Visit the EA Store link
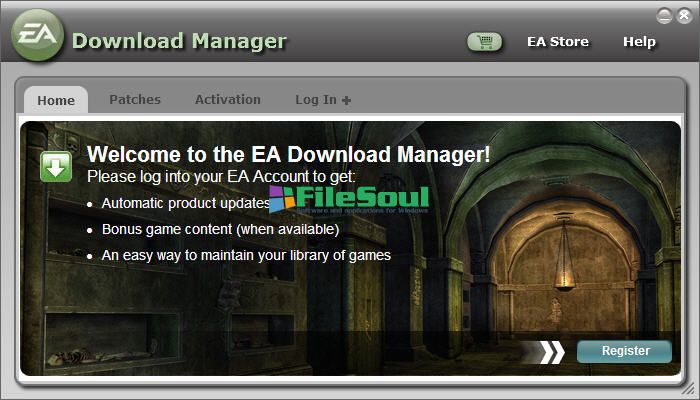 [558, 42]
